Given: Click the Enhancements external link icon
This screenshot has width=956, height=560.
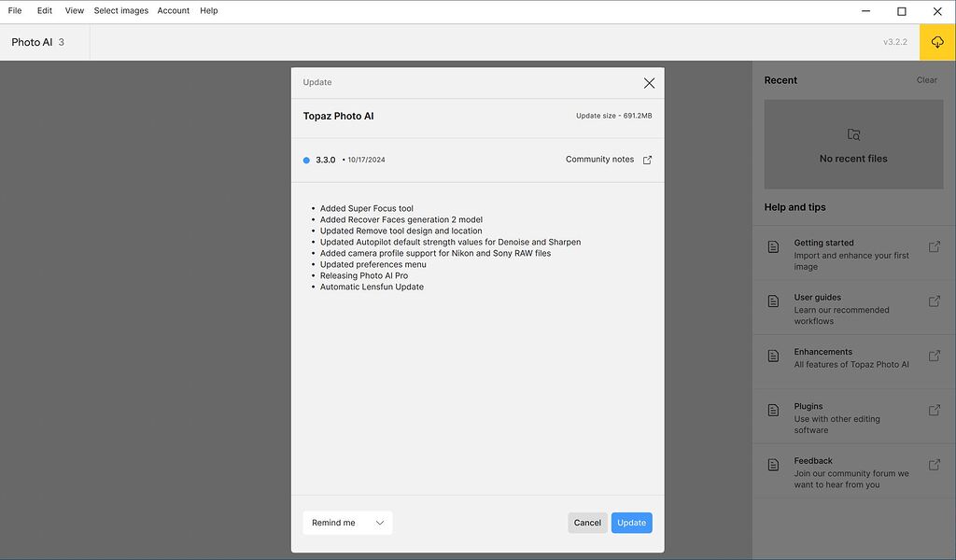Looking at the screenshot, I should click(934, 355).
